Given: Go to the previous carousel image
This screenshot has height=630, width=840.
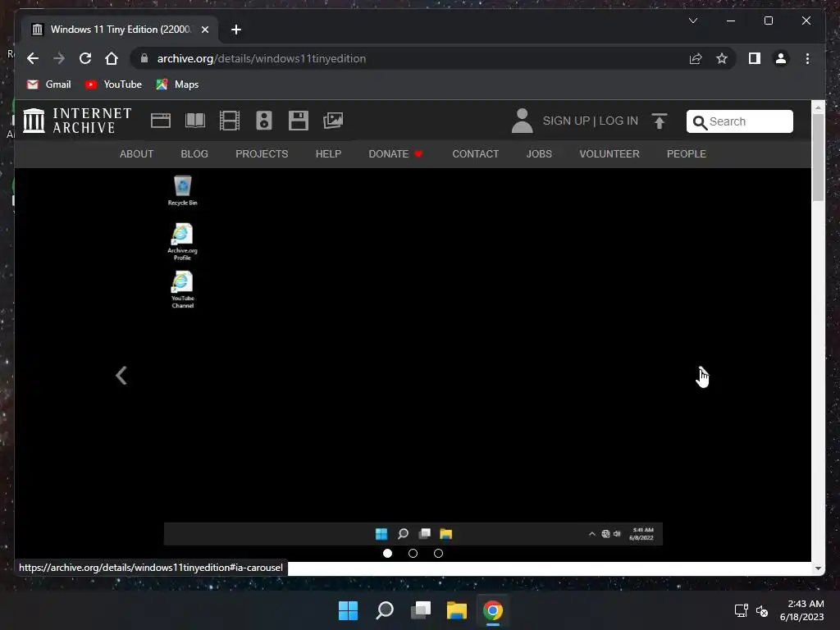Looking at the screenshot, I should (121, 376).
